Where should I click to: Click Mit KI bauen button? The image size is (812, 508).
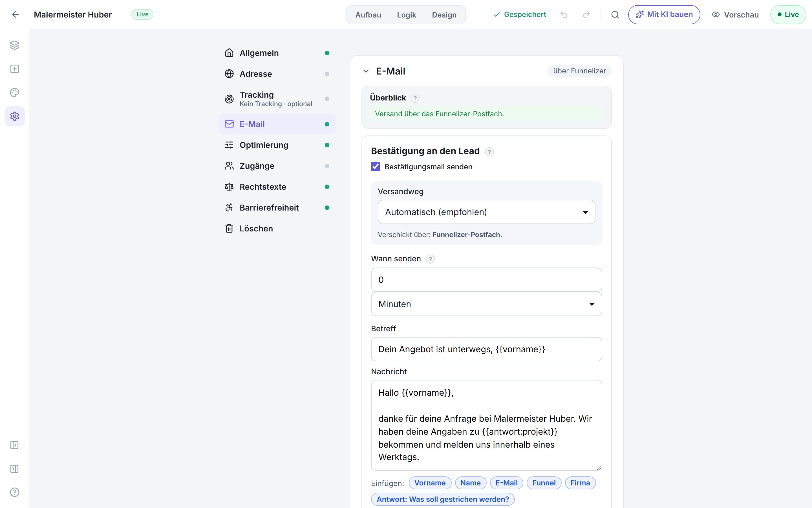(x=664, y=14)
